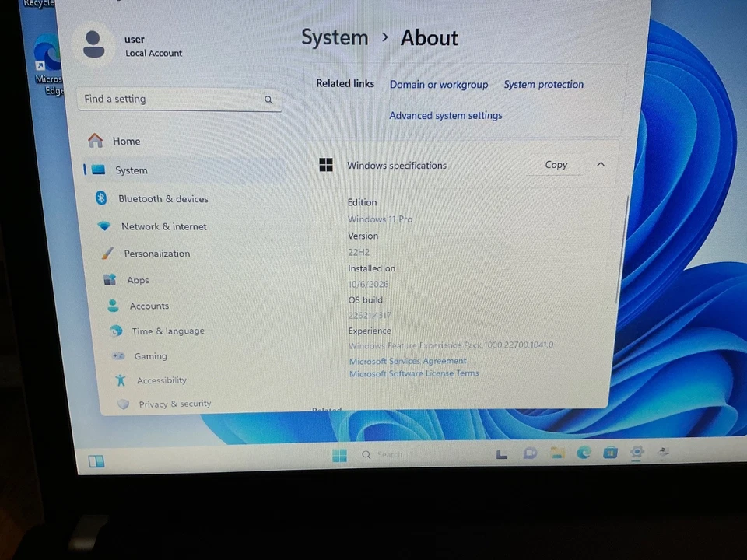
Task: Click the 'OS build' label
Action: tap(366, 300)
